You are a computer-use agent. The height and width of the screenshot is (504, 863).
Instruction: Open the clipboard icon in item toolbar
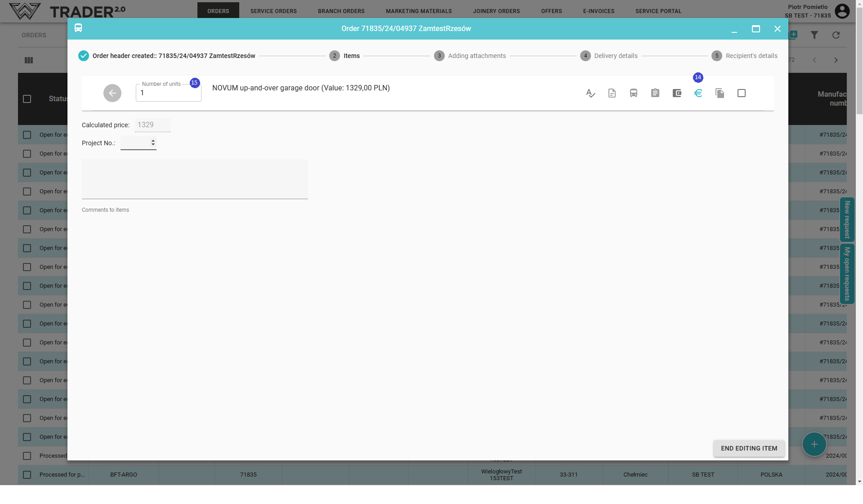655,93
